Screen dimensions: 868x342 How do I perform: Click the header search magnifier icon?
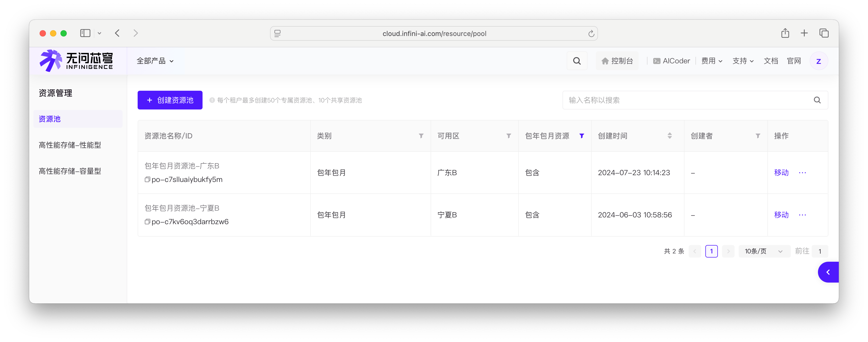577,61
